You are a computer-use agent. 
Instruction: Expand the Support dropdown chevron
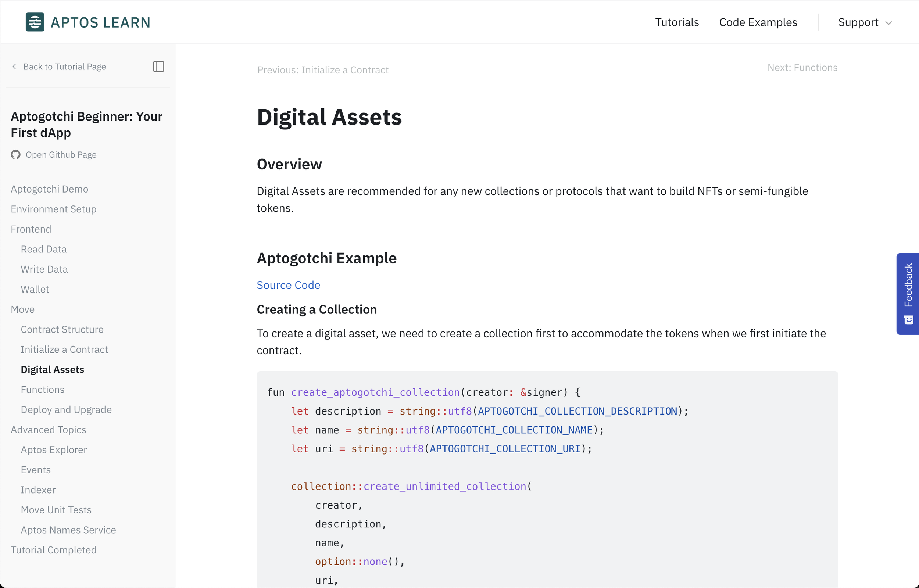coord(888,23)
